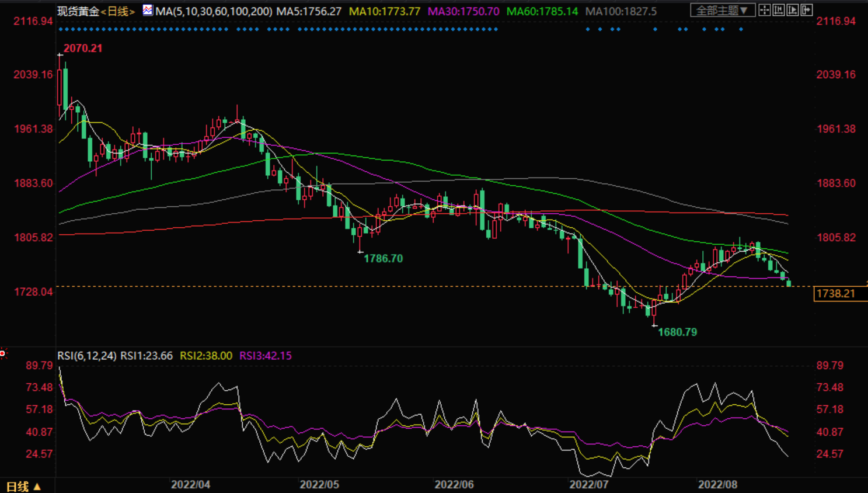Click the rightmost shift-right chart icon
The height and width of the screenshot is (493, 868).
(806, 10)
